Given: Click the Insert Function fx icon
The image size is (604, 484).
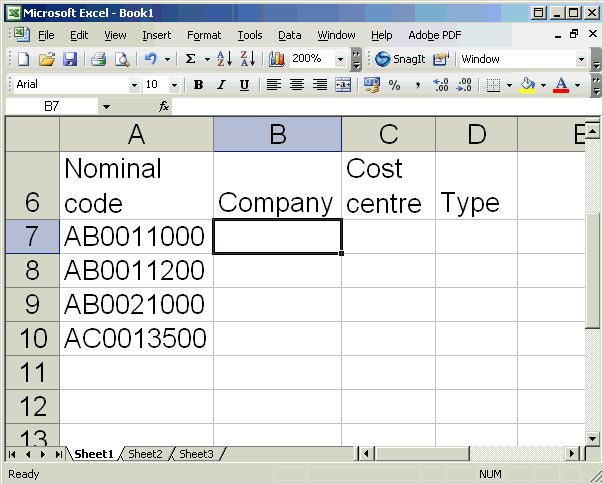Looking at the screenshot, I should coord(164,106).
